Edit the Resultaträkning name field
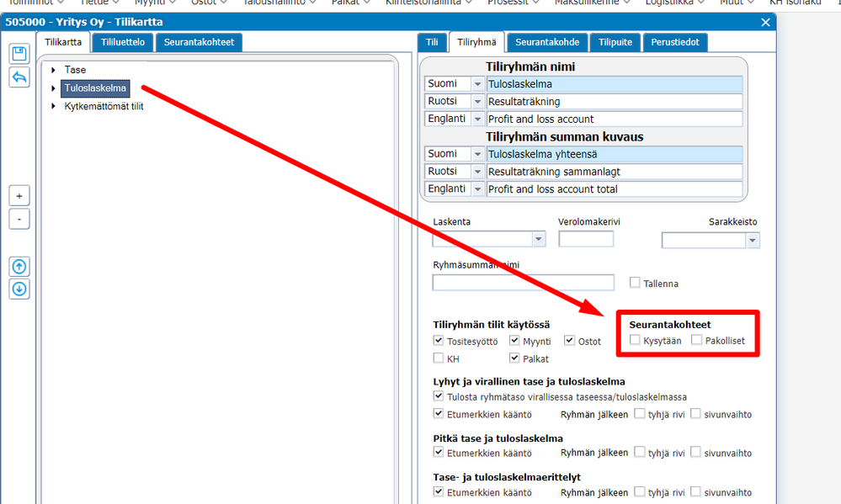 click(x=615, y=101)
